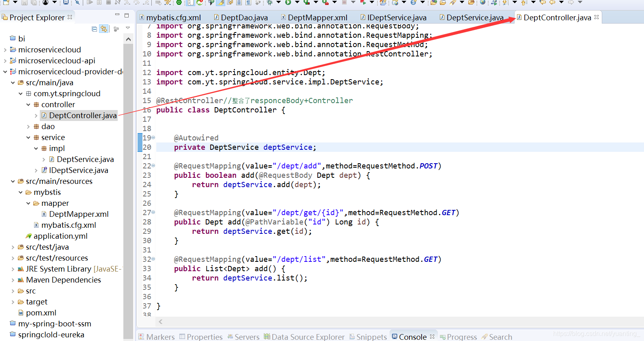The width and height of the screenshot is (644, 341).
Task: Expand the microservicecloud project
Action: 5,50
